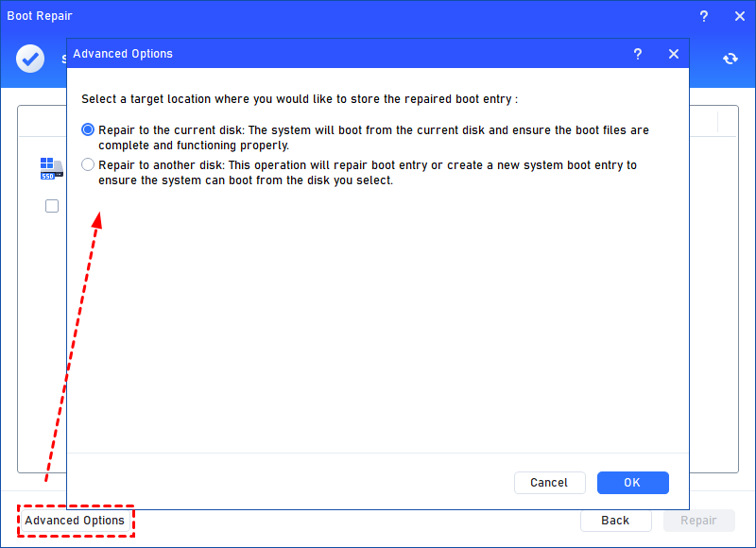This screenshot has width=756, height=548.
Task: Click the Advanced Options dialog title text
Action: click(x=123, y=54)
